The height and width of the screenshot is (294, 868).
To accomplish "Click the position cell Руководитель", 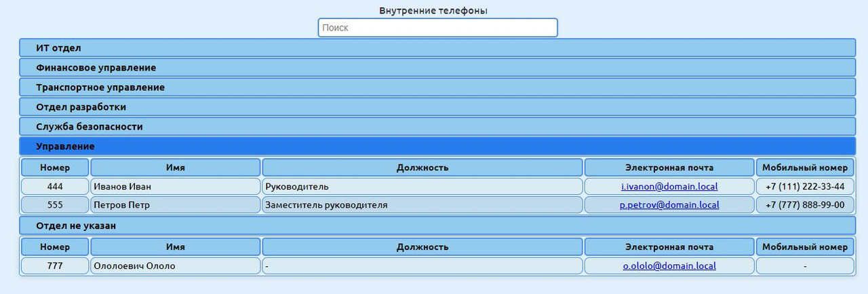I will 422,187.
